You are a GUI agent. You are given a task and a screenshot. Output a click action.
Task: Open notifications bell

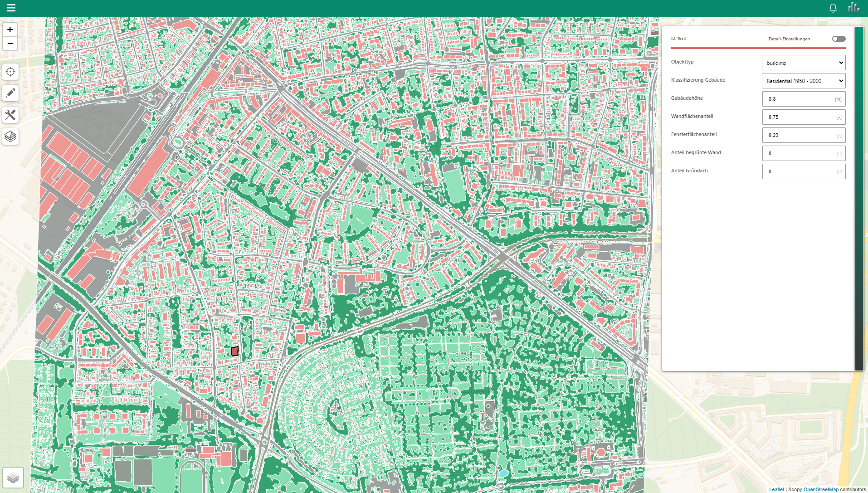click(833, 8)
